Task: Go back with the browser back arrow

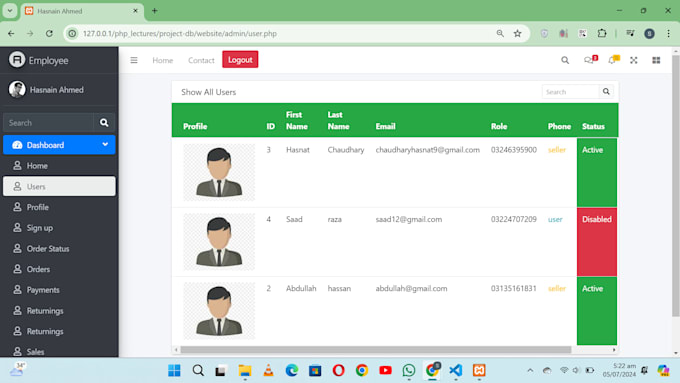Action: (11, 33)
